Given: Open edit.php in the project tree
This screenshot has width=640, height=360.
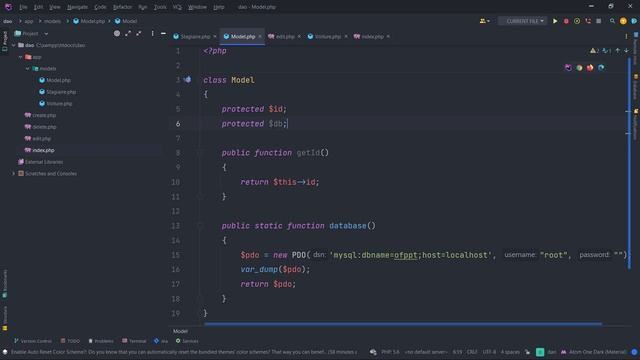Looking at the screenshot, I should (x=38, y=139).
